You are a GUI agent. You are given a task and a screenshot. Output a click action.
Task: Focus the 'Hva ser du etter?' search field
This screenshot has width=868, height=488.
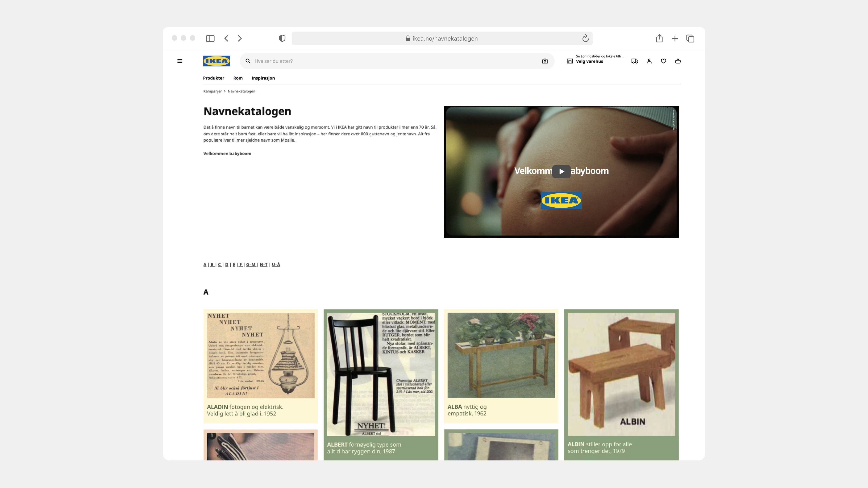click(x=397, y=61)
